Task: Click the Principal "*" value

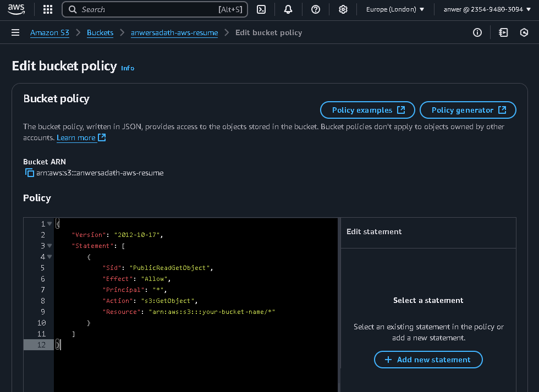Action: point(158,290)
